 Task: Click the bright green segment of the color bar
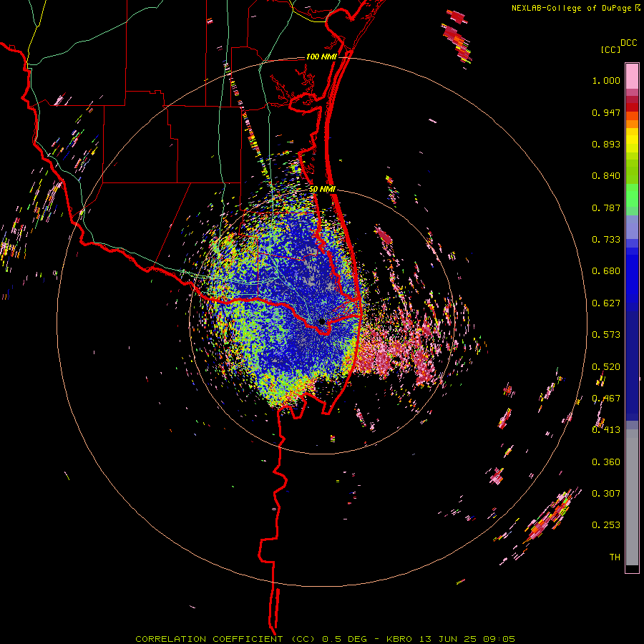[632, 195]
